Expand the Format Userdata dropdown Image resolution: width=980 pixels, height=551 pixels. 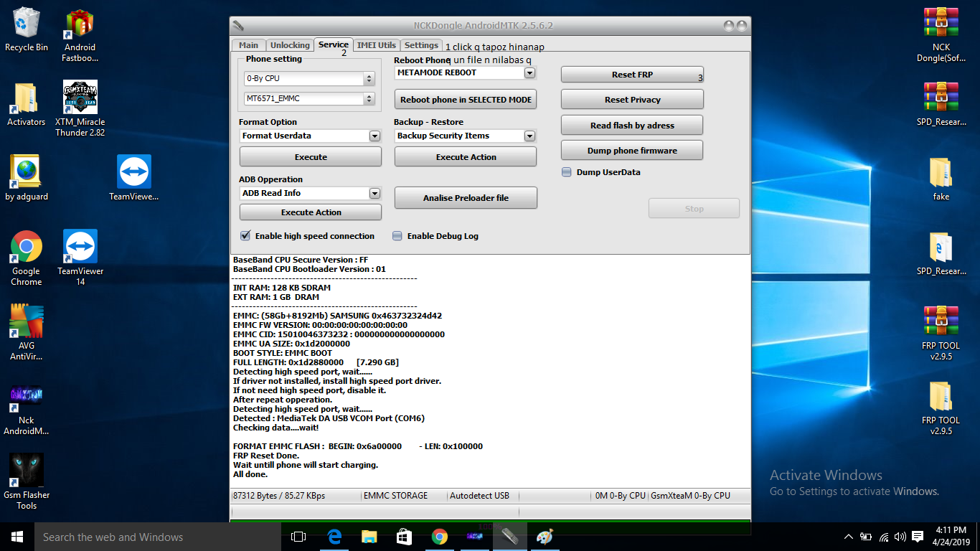(374, 136)
